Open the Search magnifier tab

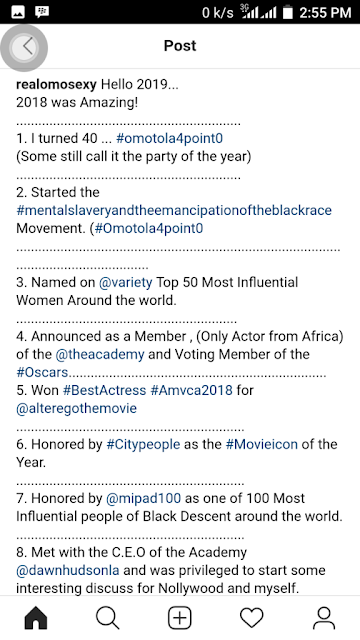tap(108, 618)
